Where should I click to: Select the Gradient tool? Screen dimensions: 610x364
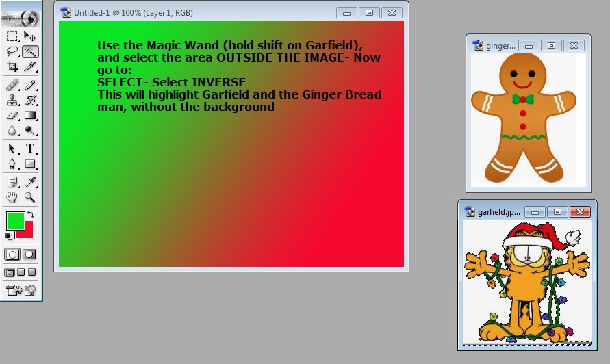(x=30, y=115)
